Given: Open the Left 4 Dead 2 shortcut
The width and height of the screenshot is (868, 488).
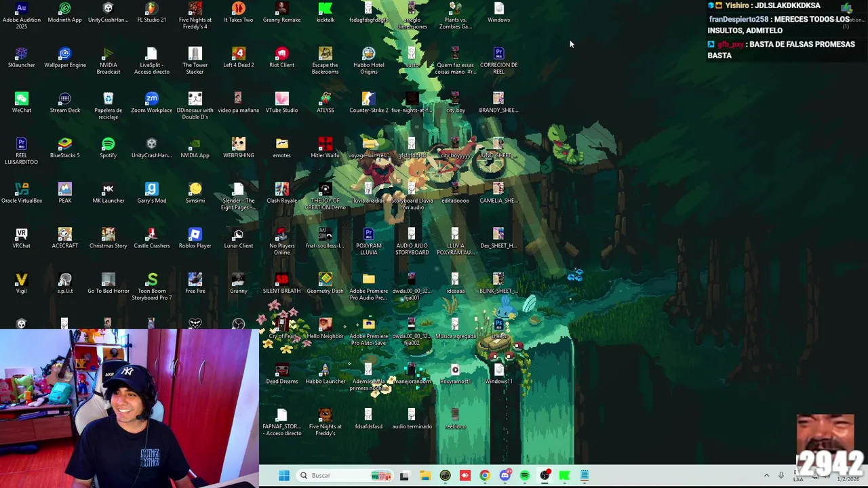Looking at the screenshot, I should pyautogui.click(x=238, y=58).
